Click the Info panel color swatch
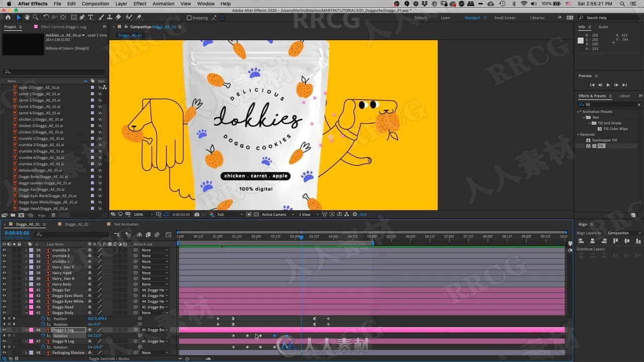Viewport: 644px width, 362px height. coord(580,41)
